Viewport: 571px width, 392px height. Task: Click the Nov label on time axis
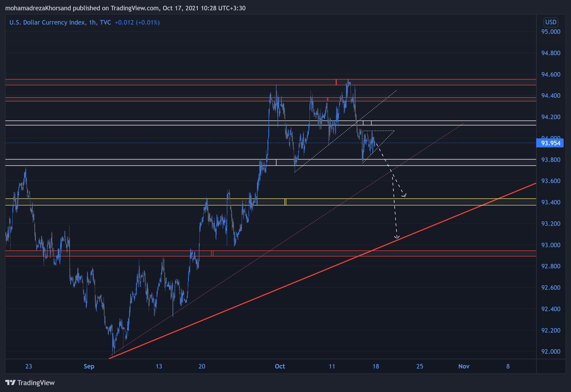464,366
